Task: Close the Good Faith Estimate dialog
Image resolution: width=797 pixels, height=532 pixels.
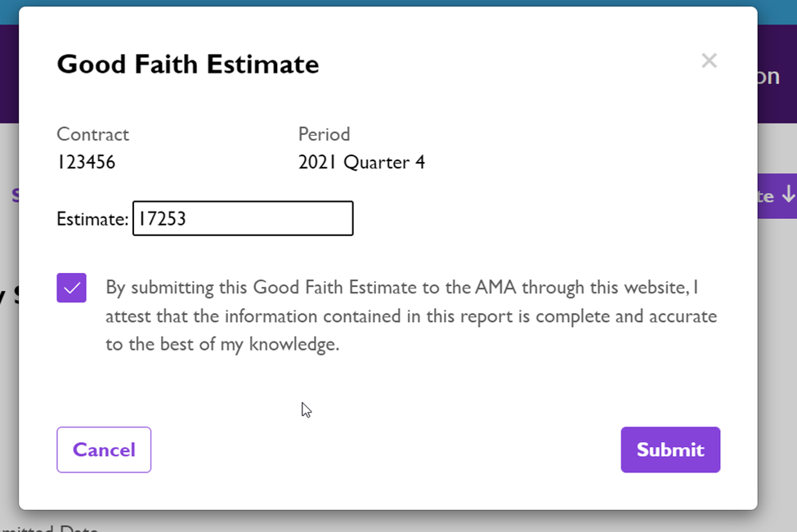Action: (709, 61)
